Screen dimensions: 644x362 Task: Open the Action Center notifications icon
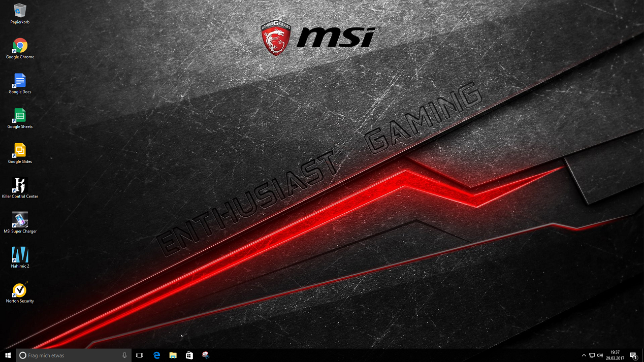[x=633, y=355]
